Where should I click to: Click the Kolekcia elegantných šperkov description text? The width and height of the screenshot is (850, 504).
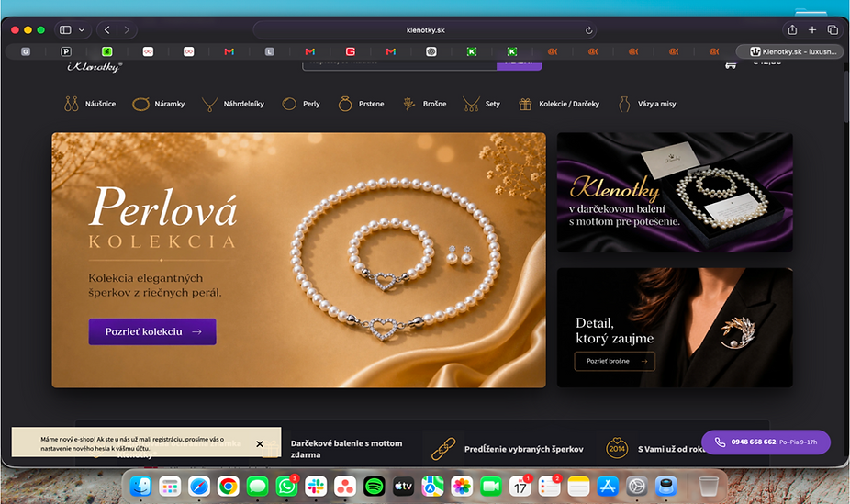155,286
